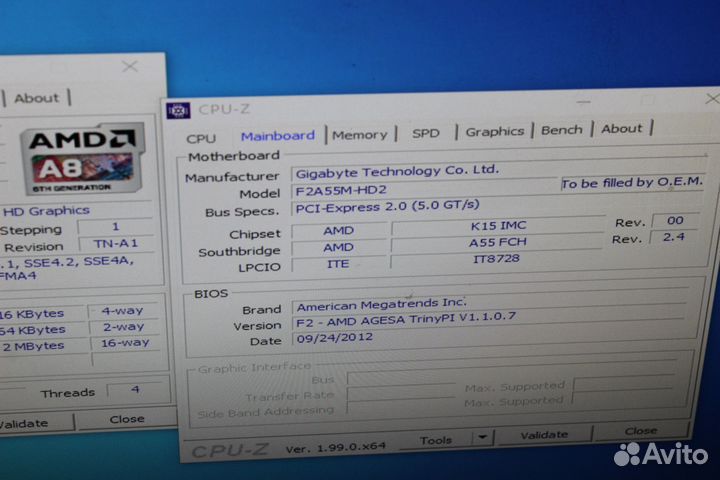Click Chipset Rev. value 00
Screen dimensions: 720x480
pyautogui.click(x=675, y=220)
